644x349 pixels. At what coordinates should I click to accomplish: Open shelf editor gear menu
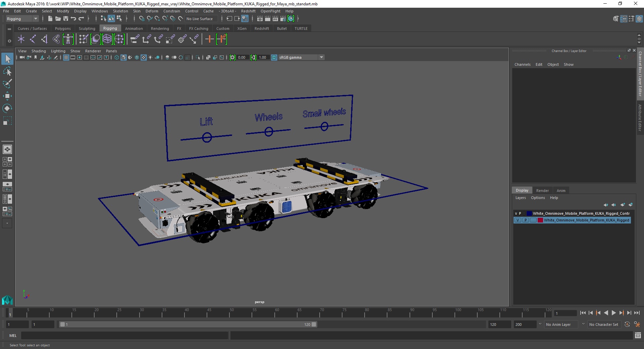tap(9, 41)
